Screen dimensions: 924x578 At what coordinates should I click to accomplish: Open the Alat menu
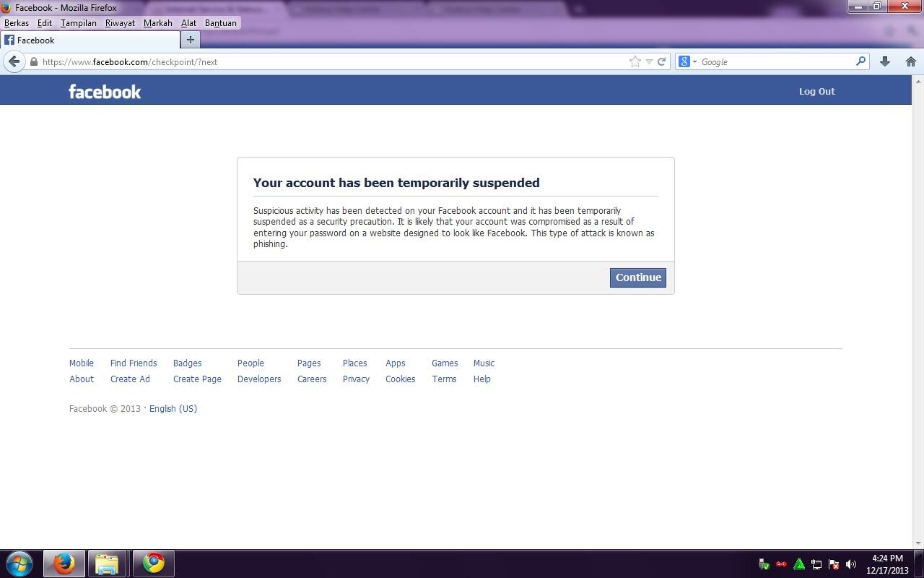click(188, 23)
